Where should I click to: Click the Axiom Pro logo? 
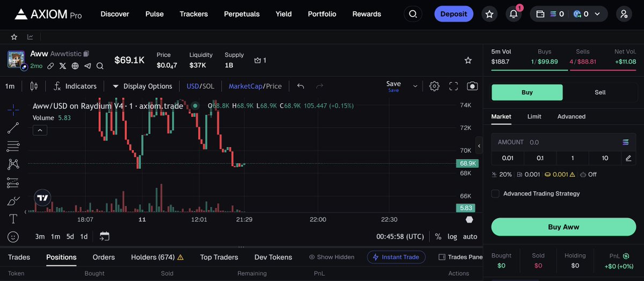[47, 14]
